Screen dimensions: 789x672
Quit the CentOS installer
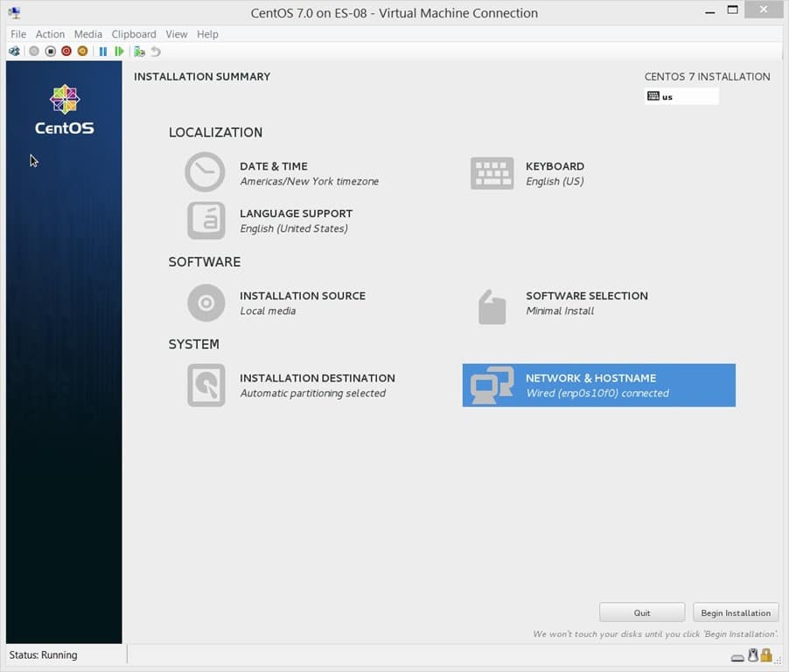coord(642,612)
